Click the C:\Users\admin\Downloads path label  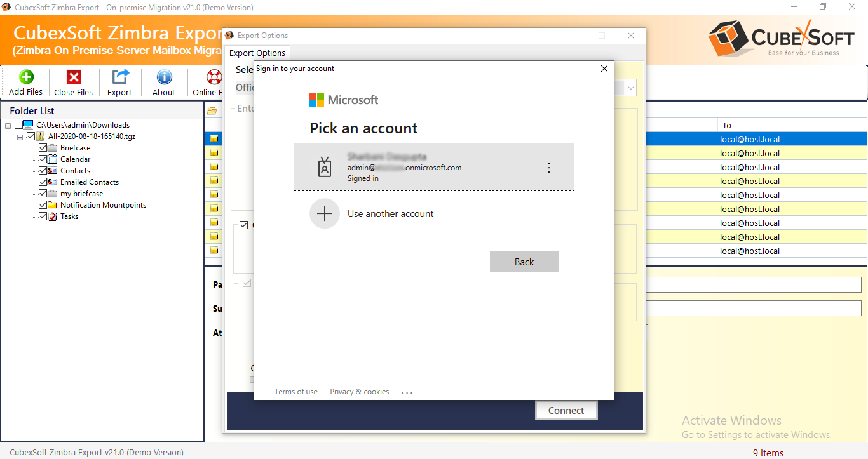click(83, 125)
